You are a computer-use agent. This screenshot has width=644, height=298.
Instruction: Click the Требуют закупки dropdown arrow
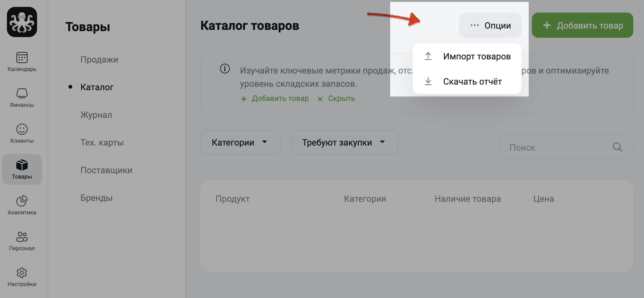click(x=382, y=142)
